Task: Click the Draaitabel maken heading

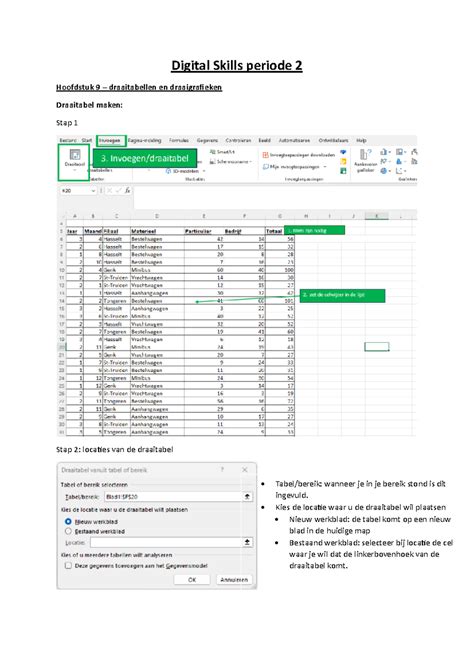Action: coord(89,105)
